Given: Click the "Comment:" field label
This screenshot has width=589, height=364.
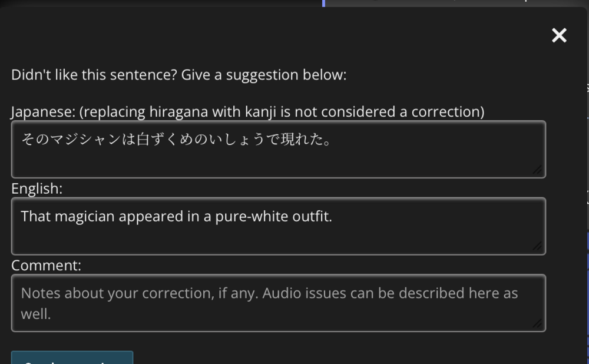Looking at the screenshot, I should (46, 265).
